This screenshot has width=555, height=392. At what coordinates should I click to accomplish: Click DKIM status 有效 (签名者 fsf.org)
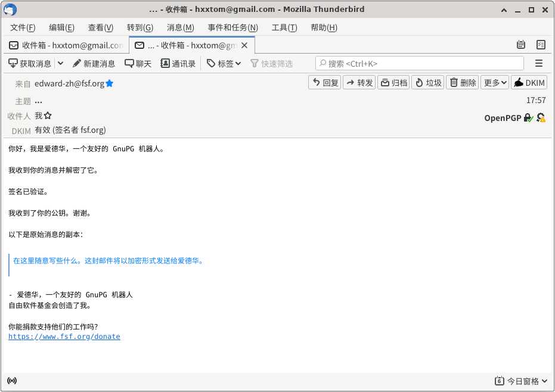tap(70, 130)
